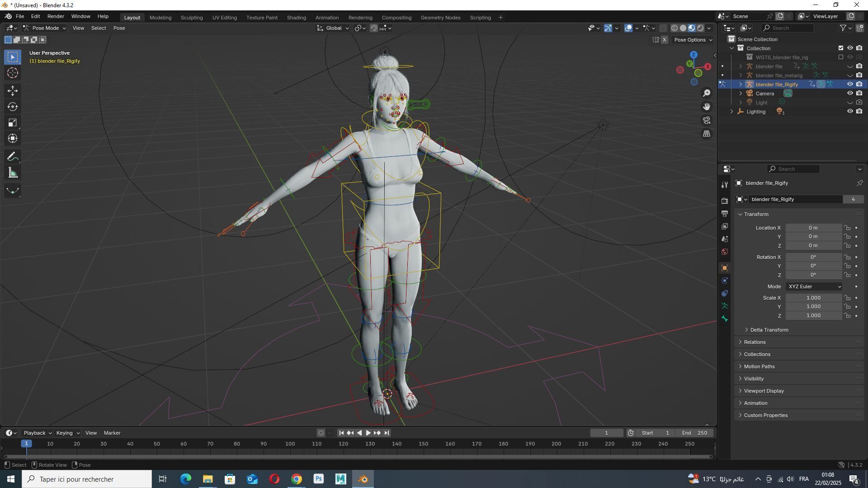Activate the Move tool
The image size is (868, 488).
[13, 91]
